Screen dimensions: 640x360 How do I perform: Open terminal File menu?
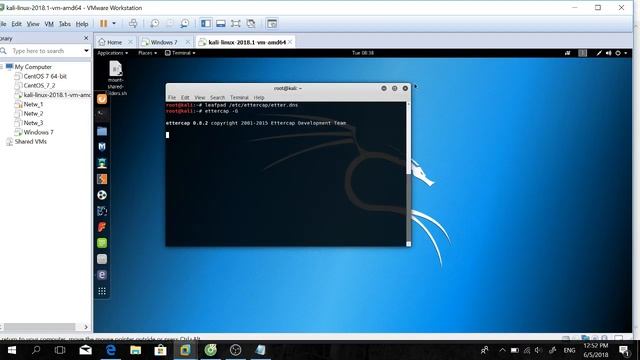pos(172,98)
